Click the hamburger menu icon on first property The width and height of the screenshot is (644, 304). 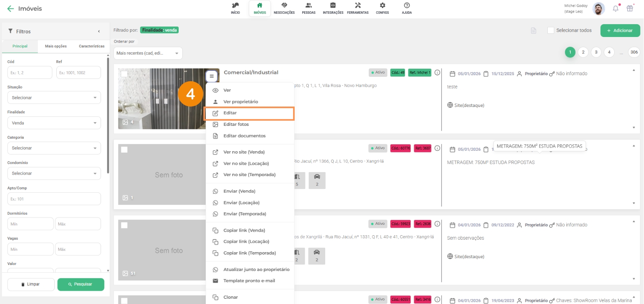pyautogui.click(x=212, y=76)
